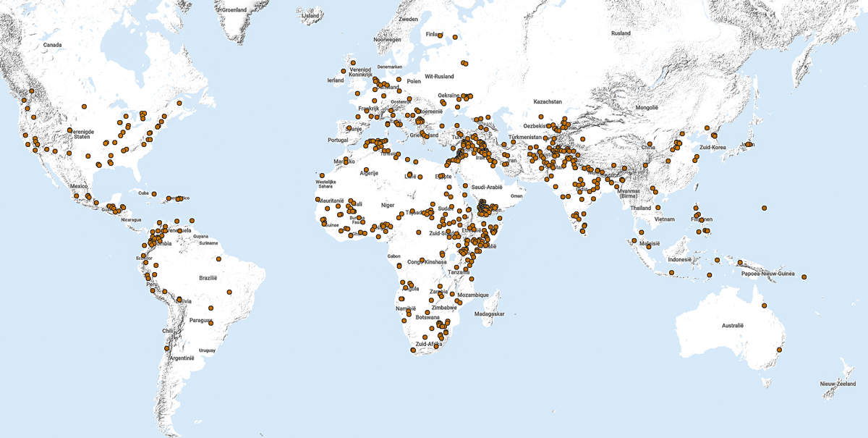The height and width of the screenshot is (438, 868).
Task: Select the Zuid-Korea label
Action: tap(713, 147)
